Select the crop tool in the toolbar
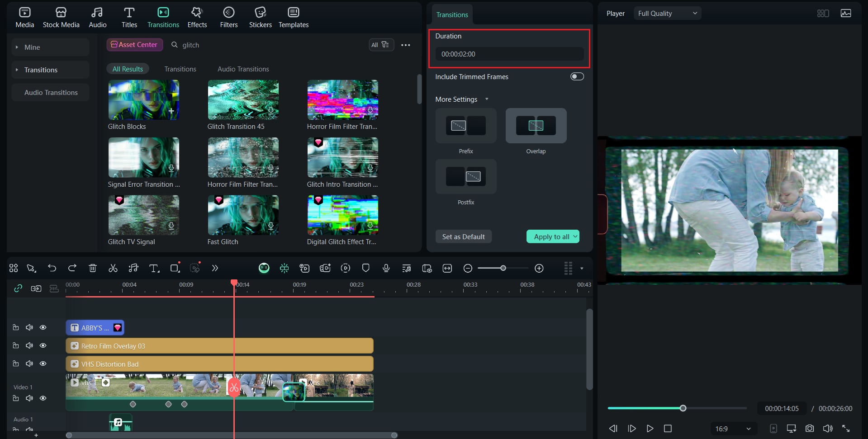 pos(175,268)
